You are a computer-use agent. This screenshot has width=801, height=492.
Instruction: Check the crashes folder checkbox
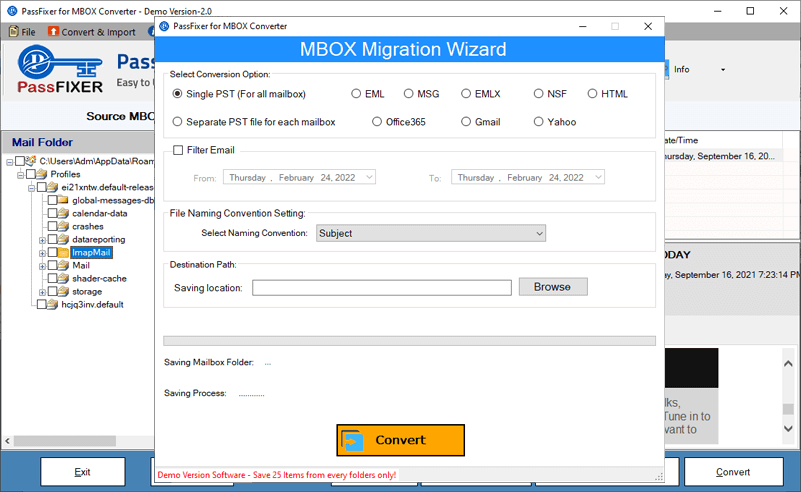pyautogui.click(x=52, y=226)
